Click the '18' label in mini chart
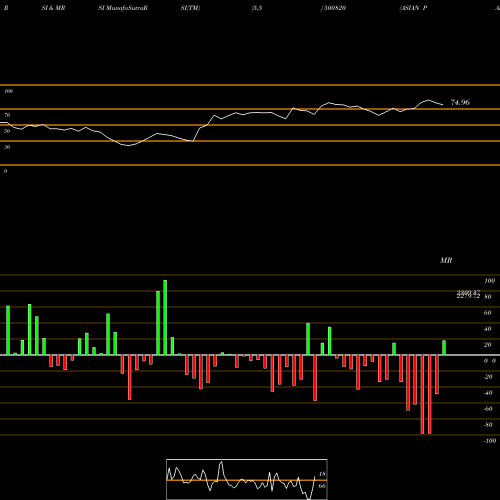The width and height of the screenshot is (500, 500). (x=322, y=474)
